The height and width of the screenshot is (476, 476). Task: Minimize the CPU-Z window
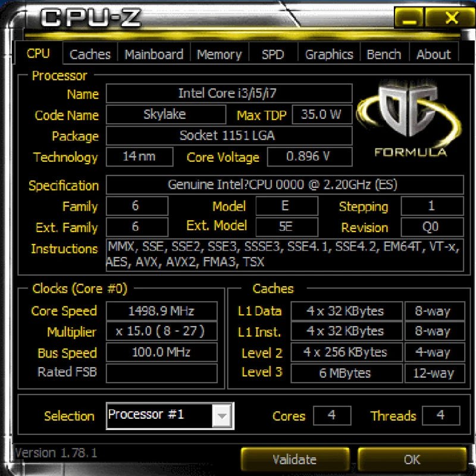(409, 18)
